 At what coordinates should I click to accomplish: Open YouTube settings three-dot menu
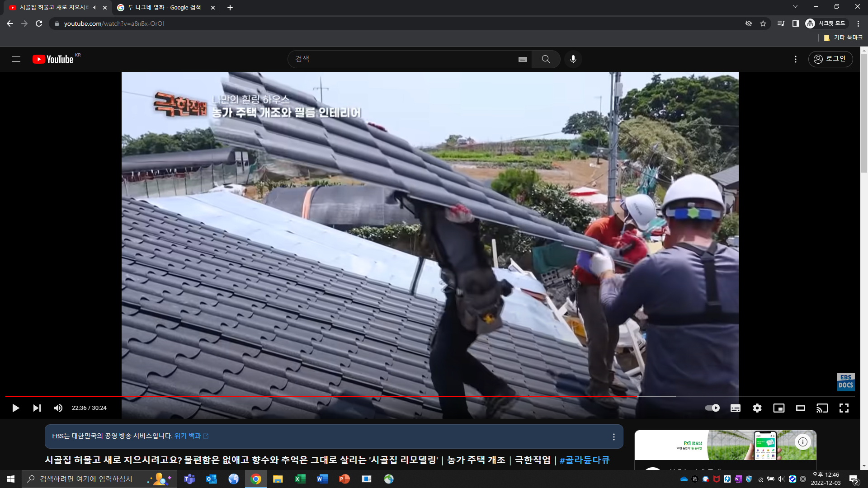point(796,59)
